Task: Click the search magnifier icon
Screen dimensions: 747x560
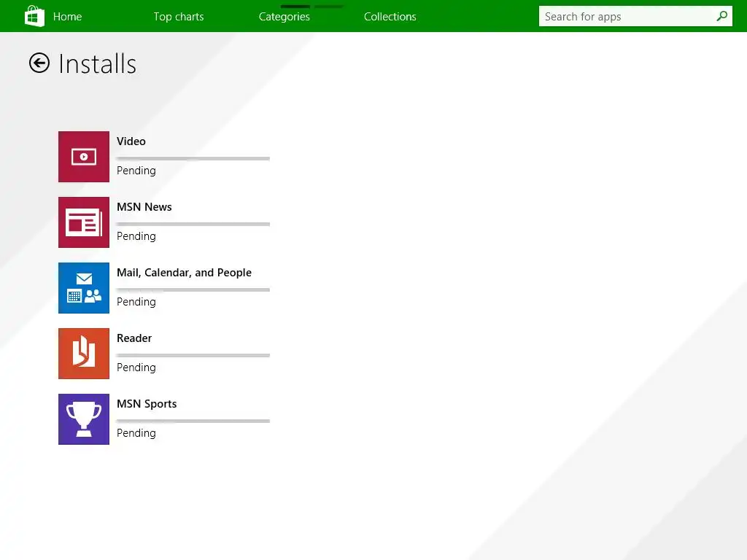Action: coord(721,16)
